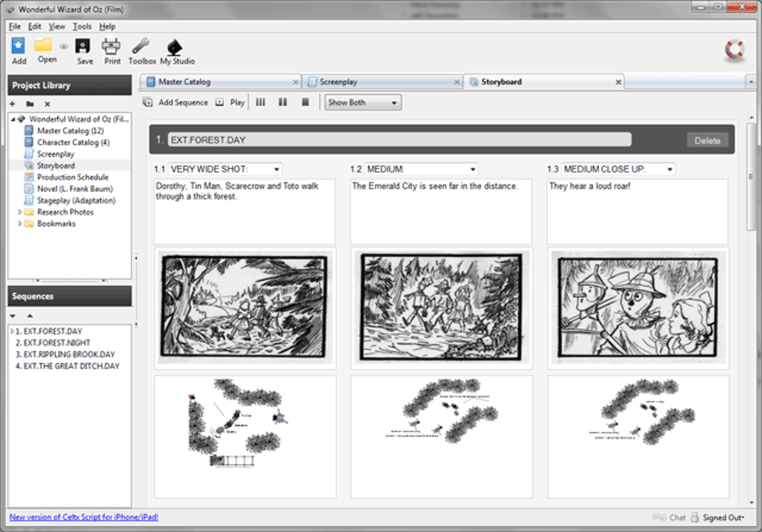
Task: Select the shot 1.2 walking sketch thumbnail
Action: pyautogui.click(x=442, y=308)
